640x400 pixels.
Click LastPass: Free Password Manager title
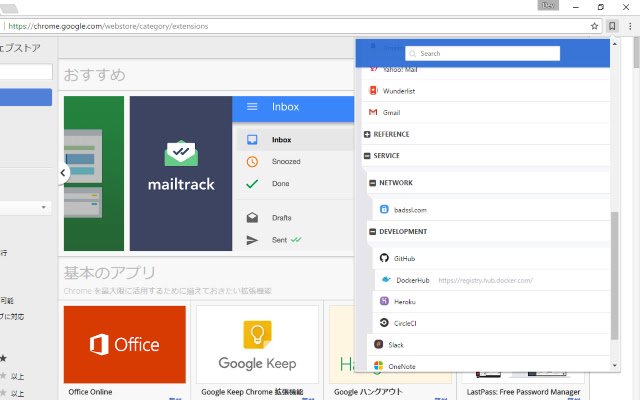point(523,392)
